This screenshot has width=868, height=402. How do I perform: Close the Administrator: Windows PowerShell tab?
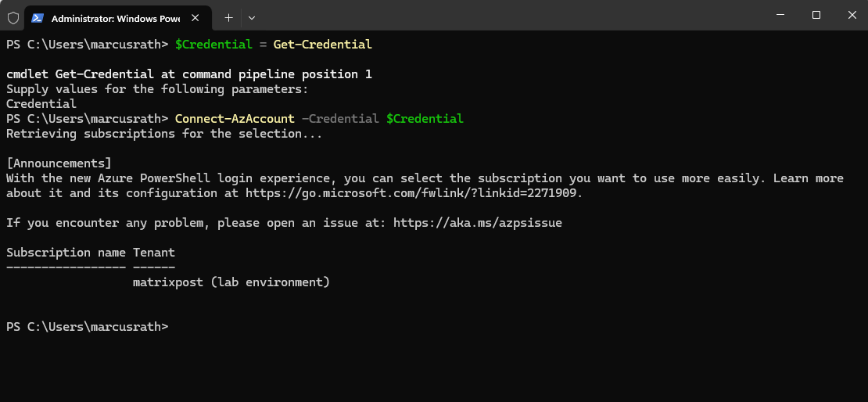(x=195, y=18)
